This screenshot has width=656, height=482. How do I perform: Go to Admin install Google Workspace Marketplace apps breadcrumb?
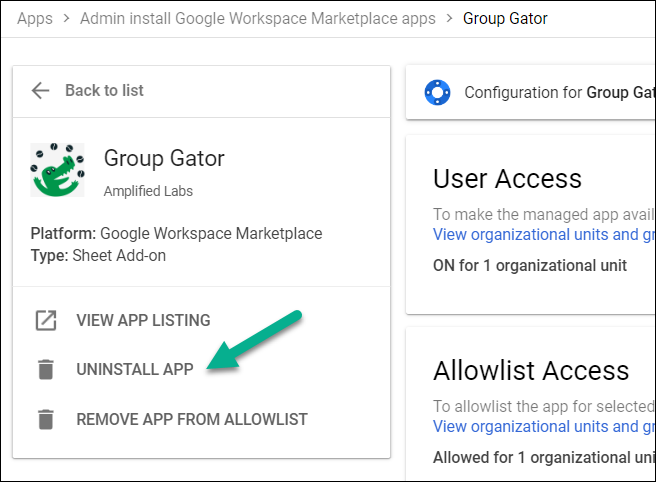click(x=258, y=18)
